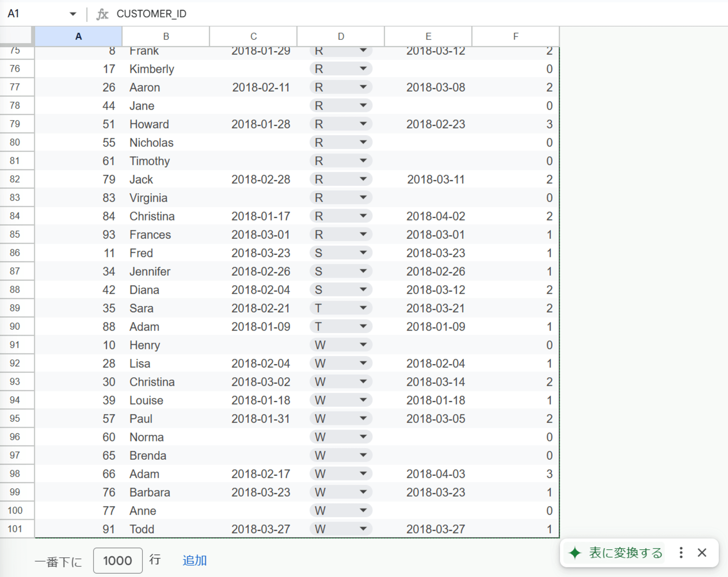Open dropdown in Lisa's row
This screenshot has height=577, width=728.
(363, 363)
